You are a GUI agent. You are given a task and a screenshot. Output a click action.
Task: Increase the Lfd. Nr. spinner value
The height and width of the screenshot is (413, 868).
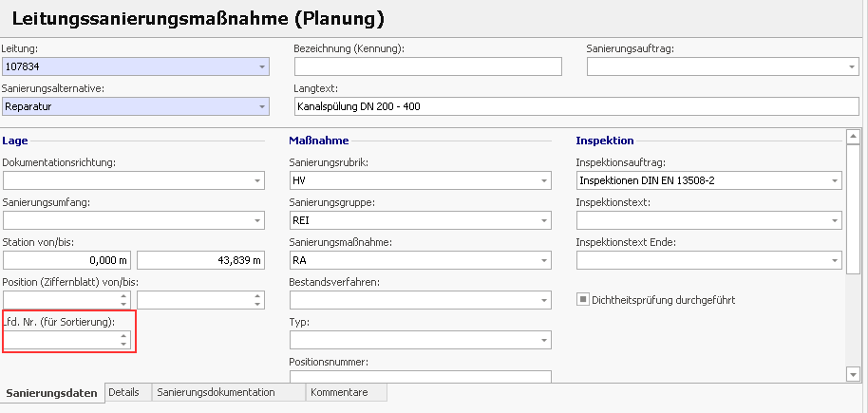click(123, 335)
